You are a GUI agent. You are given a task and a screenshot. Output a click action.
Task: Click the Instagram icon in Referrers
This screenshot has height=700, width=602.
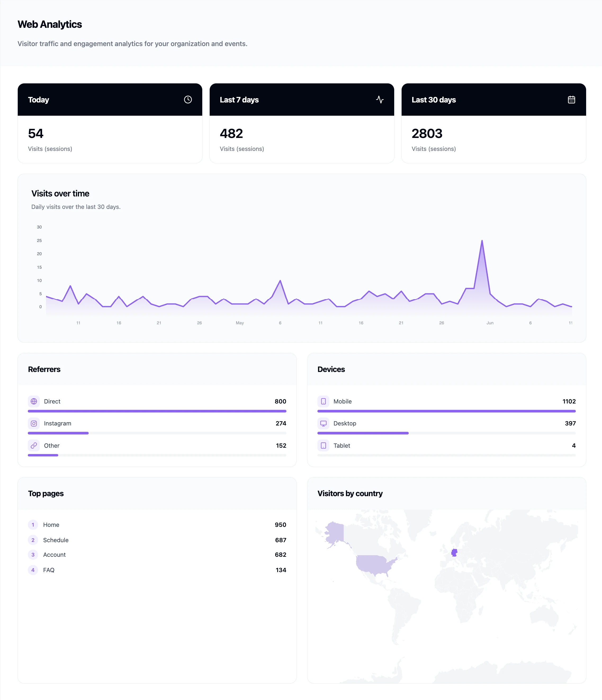34,423
